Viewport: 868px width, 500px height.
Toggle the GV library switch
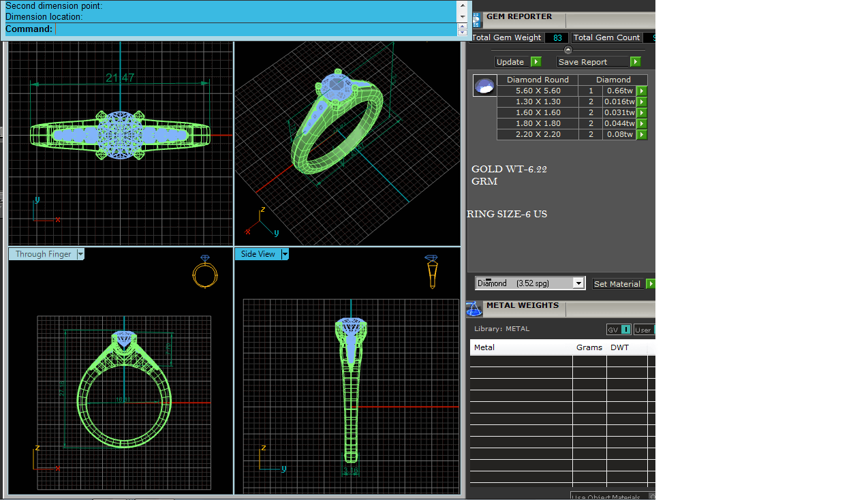coord(619,330)
